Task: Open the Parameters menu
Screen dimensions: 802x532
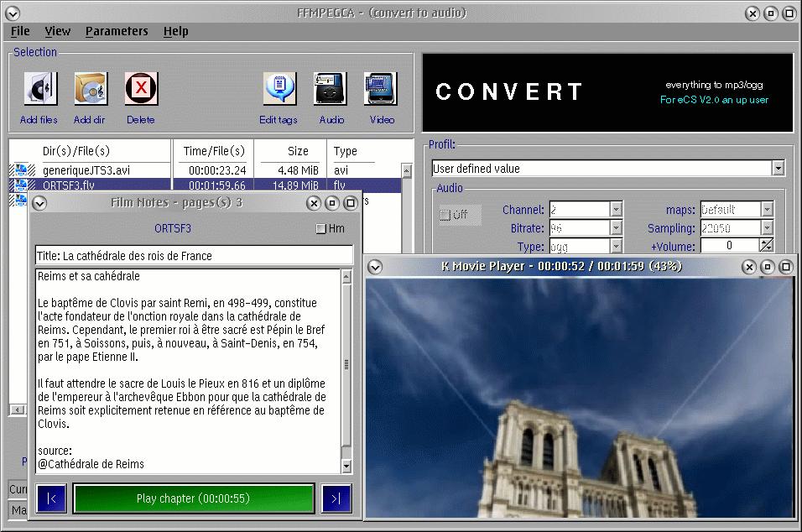Action: [116, 31]
